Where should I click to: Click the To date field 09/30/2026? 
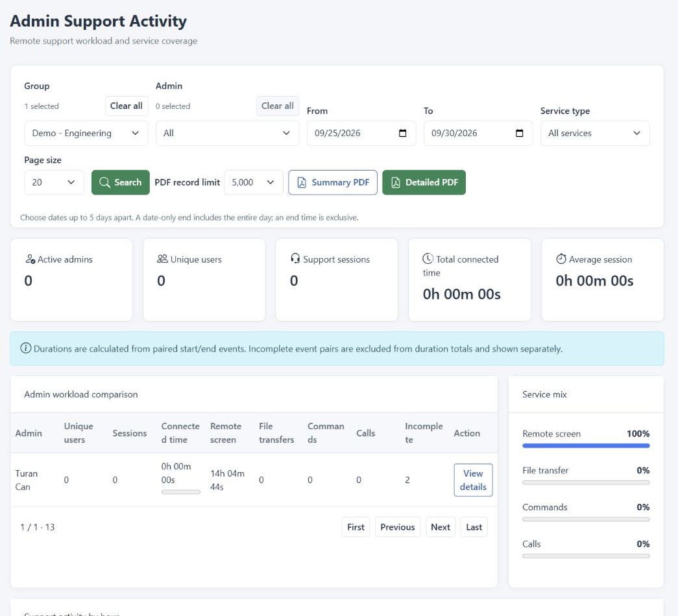click(x=478, y=133)
